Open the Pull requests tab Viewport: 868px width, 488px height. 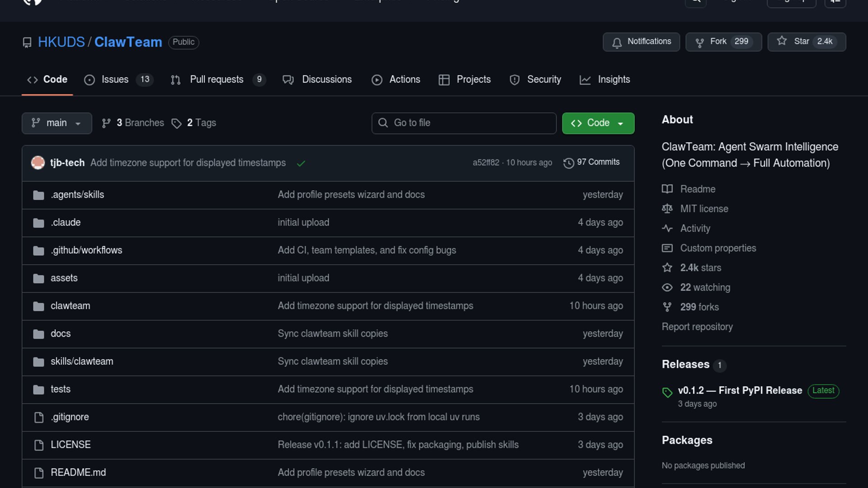(x=217, y=80)
